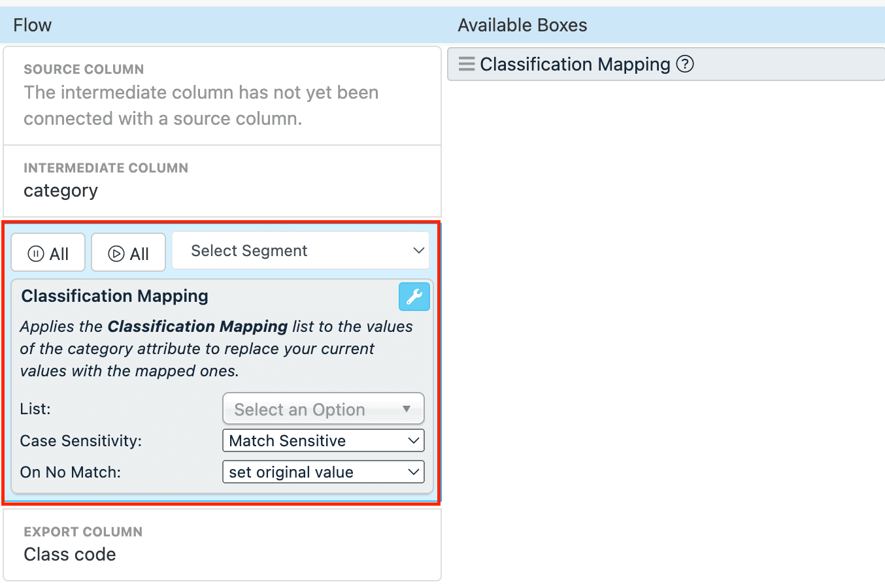Screen dimensions: 885x588
Task: Open the List 'Select an Option' dropdown
Action: tap(324, 409)
